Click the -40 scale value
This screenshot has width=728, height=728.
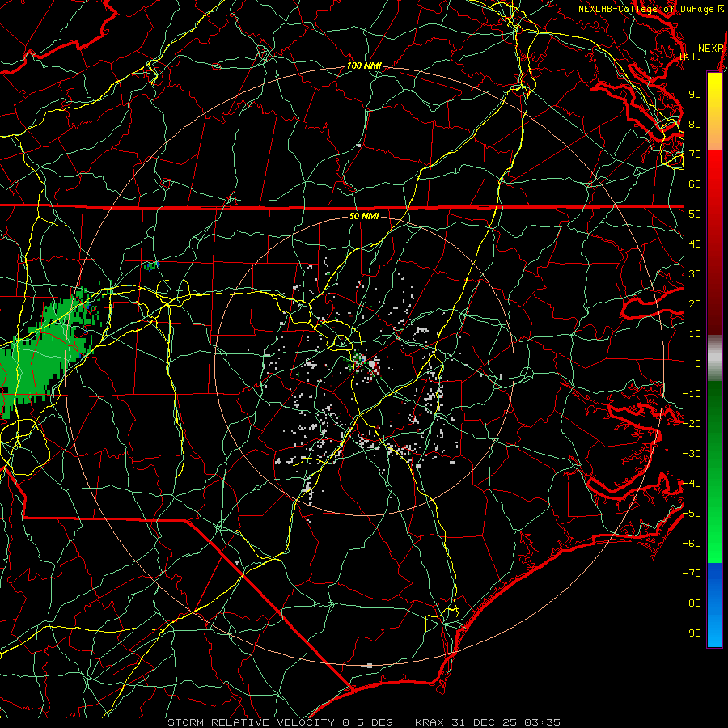pyautogui.click(x=692, y=484)
